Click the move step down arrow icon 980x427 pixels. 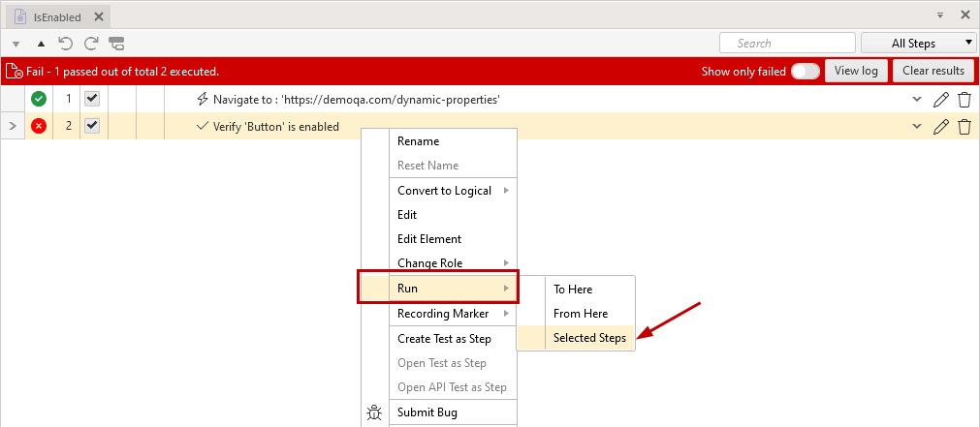point(16,44)
